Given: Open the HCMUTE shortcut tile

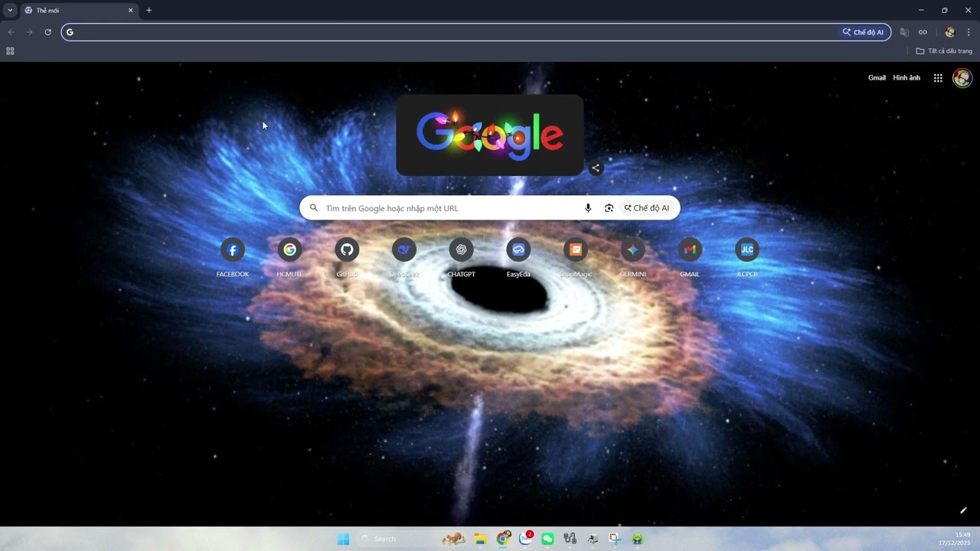Looking at the screenshot, I should coord(289,257).
